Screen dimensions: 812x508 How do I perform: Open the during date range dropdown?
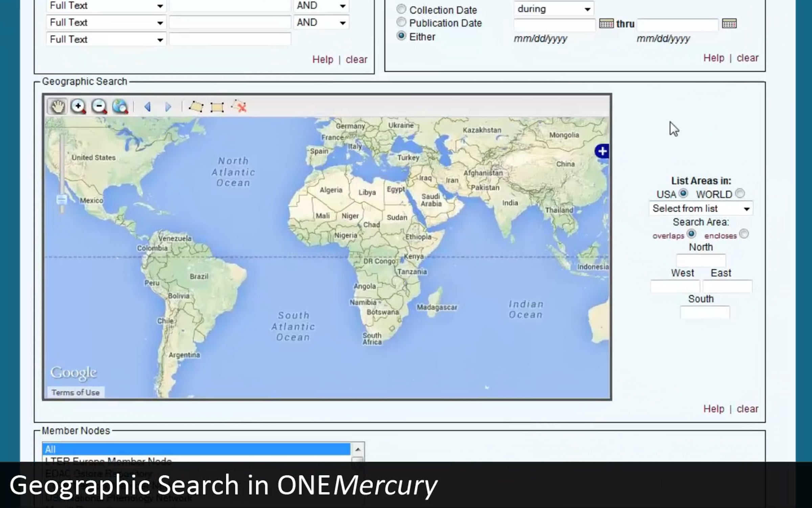554,9
